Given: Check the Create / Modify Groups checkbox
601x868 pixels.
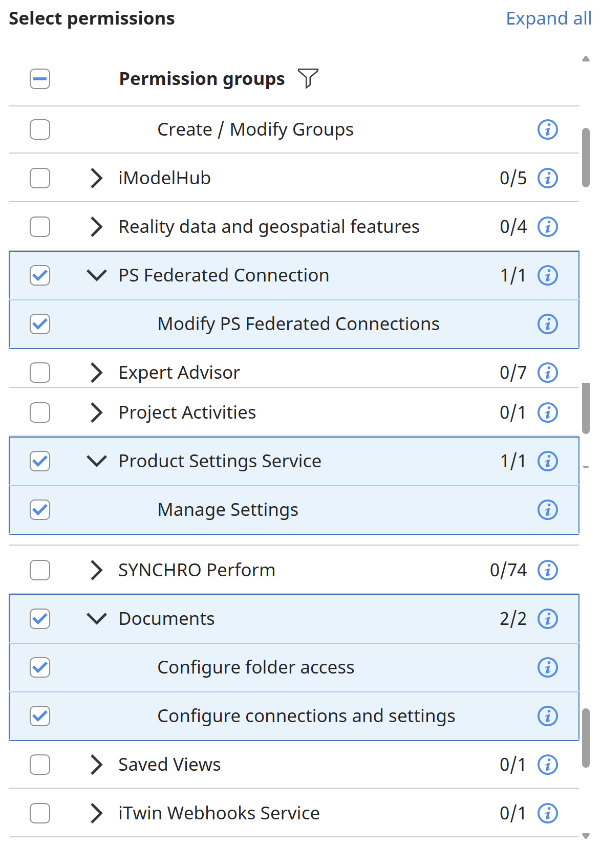Looking at the screenshot, I should coord(40,129).
